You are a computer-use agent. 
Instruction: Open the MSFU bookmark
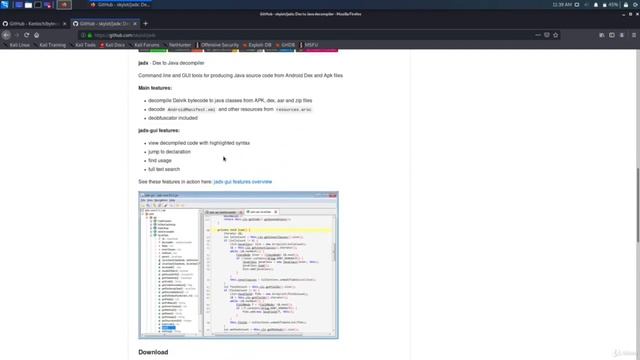point(309,45)
